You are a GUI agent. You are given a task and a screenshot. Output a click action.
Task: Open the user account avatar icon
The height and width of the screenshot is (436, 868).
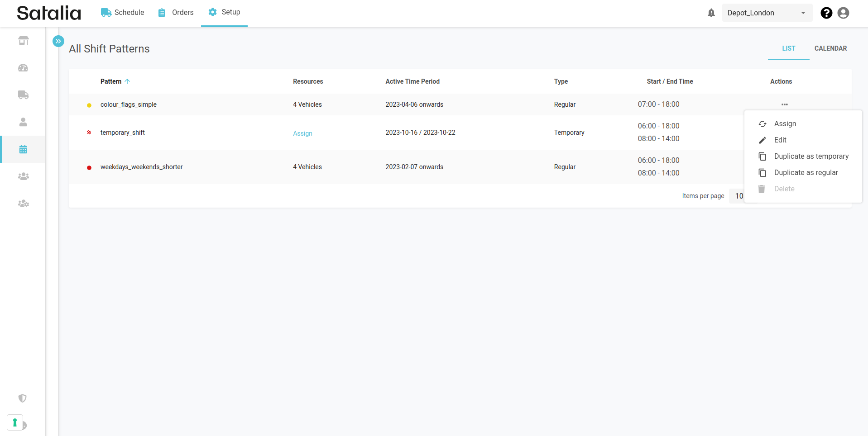843,13
